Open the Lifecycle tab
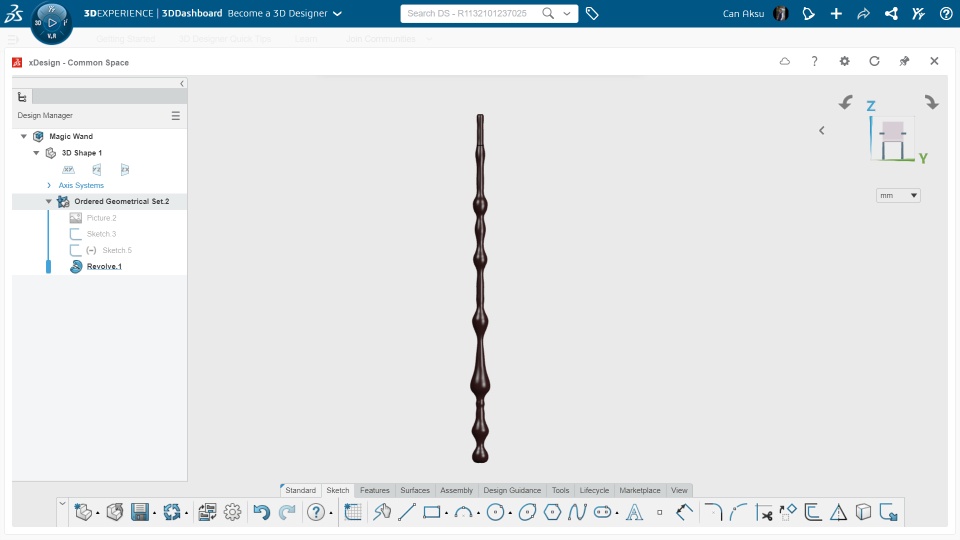960x540 pixels. pyautogui.click(x=594, y=490)
